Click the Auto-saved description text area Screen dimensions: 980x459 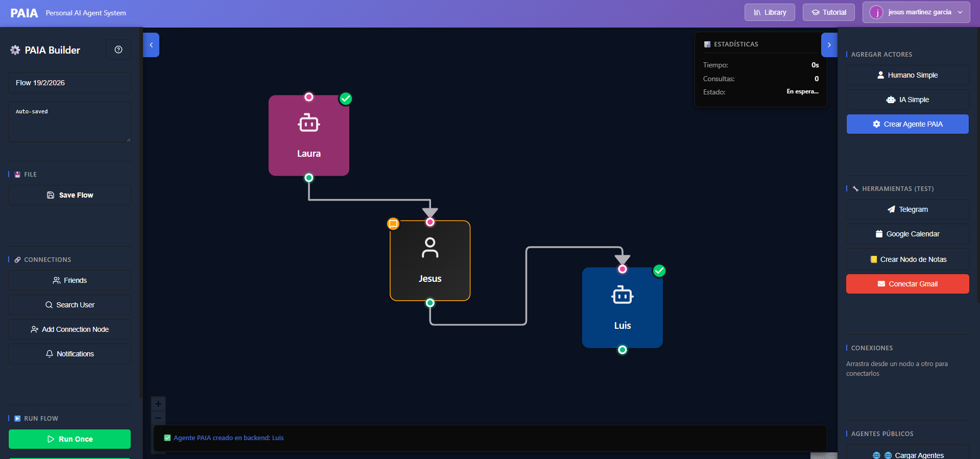coord(69,122)
